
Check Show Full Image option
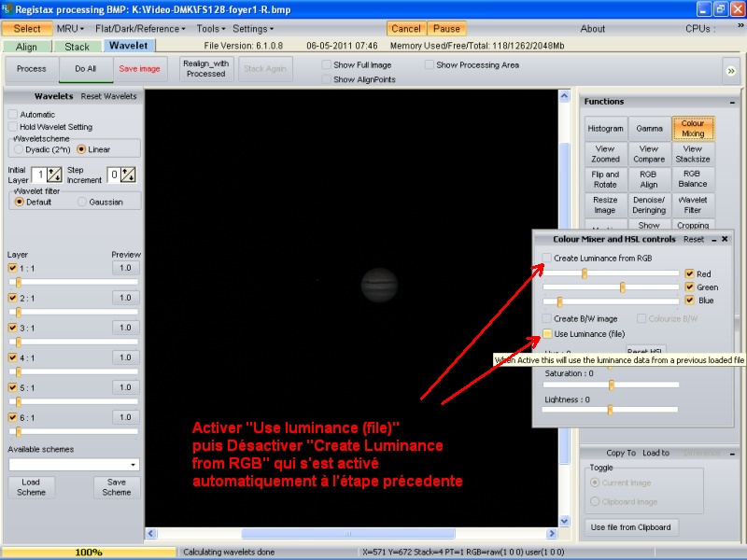click(x=326, y=64)
